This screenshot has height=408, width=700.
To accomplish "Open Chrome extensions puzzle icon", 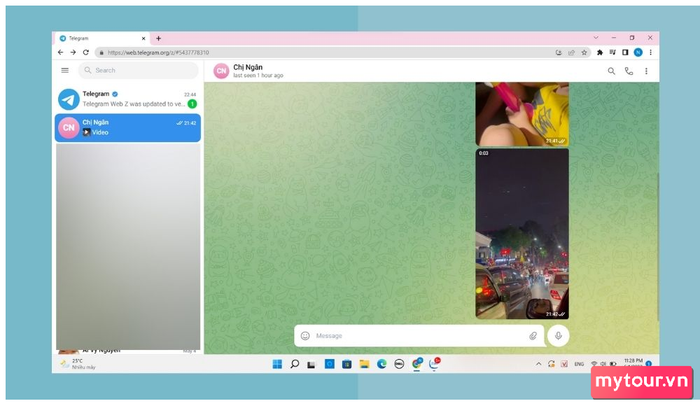I will [600, 52].
